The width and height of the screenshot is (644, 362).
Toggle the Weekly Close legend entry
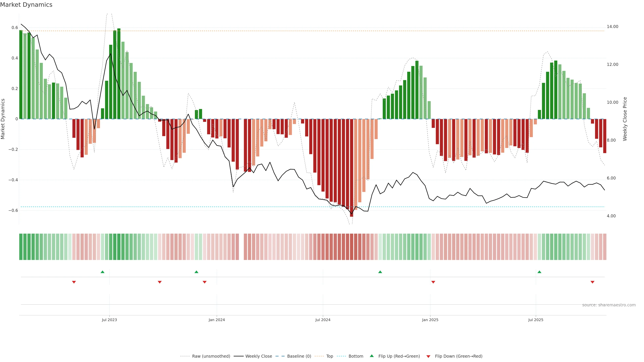tap(258, 356)
